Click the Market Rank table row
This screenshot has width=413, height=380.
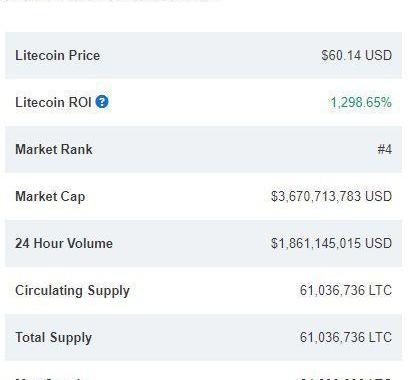203,149
